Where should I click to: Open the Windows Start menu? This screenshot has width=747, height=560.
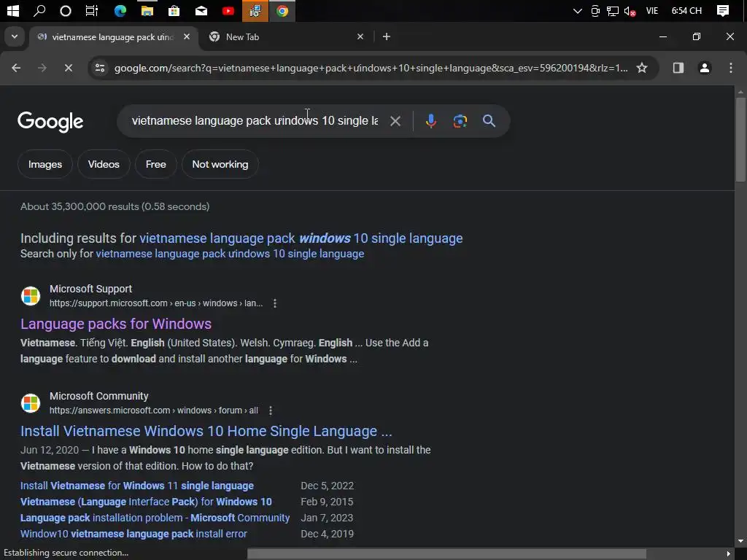13,10
